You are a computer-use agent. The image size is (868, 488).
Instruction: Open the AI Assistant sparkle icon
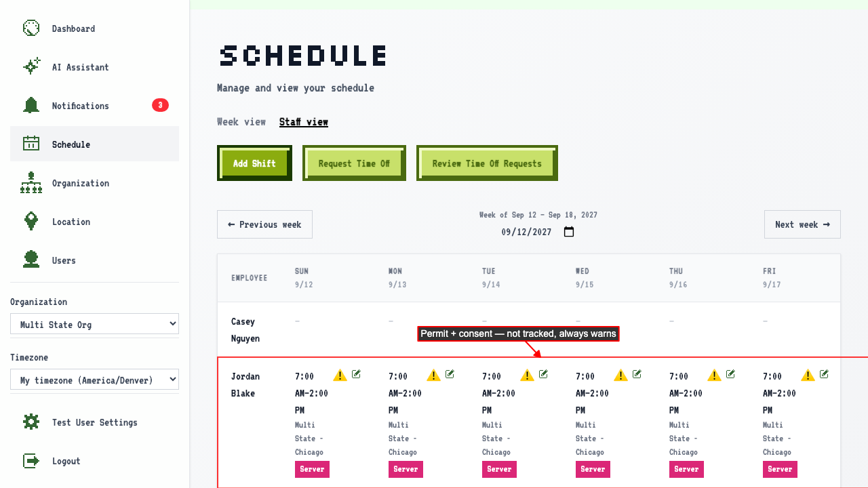[31, 67]
